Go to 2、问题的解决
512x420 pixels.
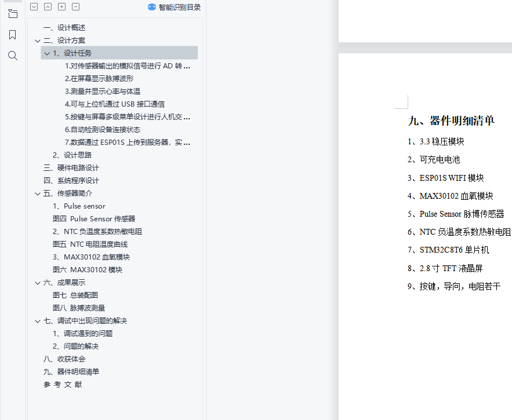(x=76, y=346)
